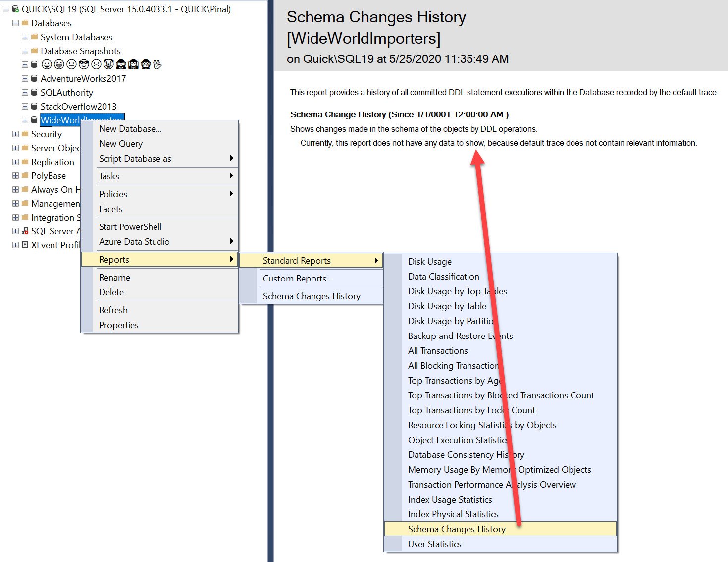This screenshot has height=562, width=728.
Task: Open the Tasks submenu
Action: click(159, 176)
